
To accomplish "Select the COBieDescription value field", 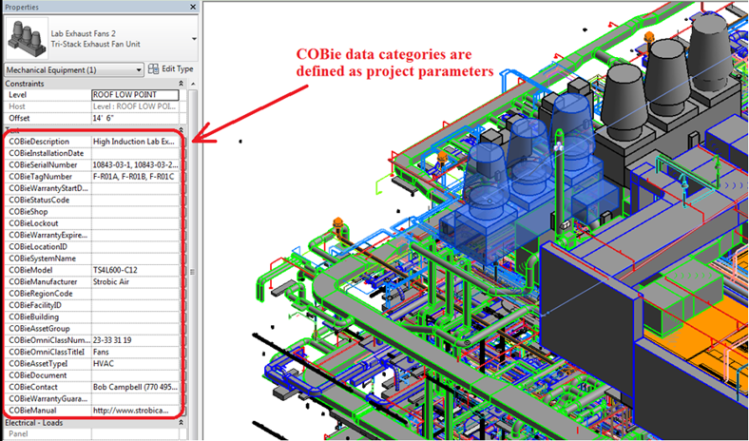I will click(137, 142).
